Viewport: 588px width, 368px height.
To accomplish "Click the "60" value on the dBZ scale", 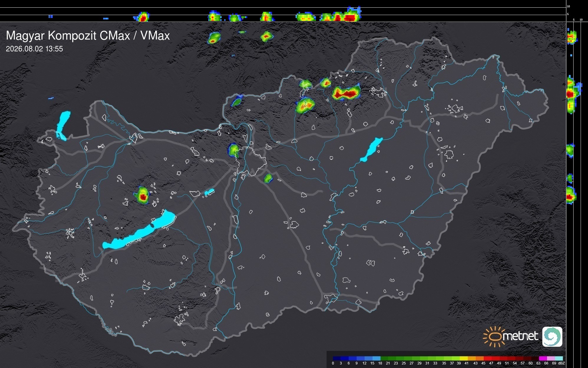I will tap(531, 363).
